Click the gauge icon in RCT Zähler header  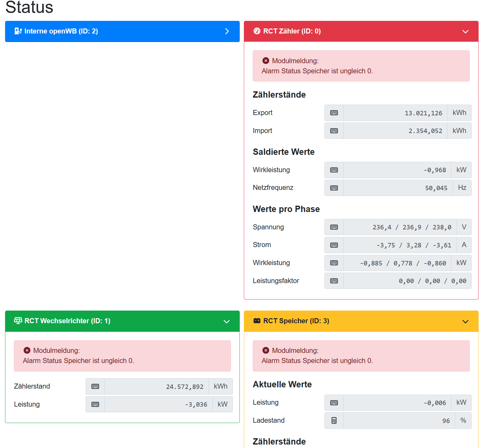coord(257,31)
